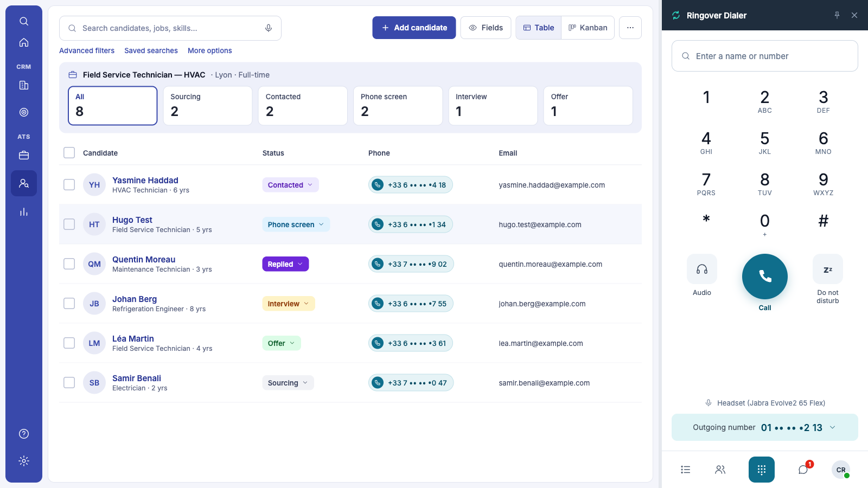
Task: Filter by Phone screen stage
Action: [398, 106]
